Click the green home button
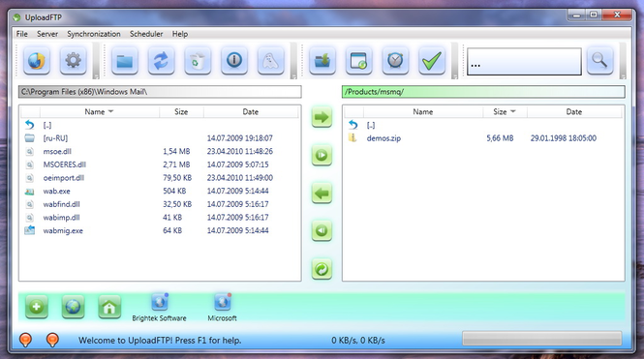The image size is (644, 359). tap(109, 307)
